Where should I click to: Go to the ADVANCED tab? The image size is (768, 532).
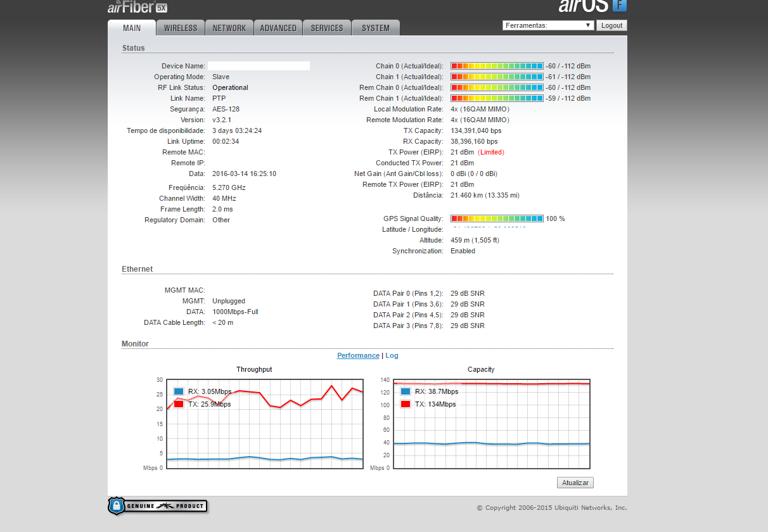[x=278, y=28]
